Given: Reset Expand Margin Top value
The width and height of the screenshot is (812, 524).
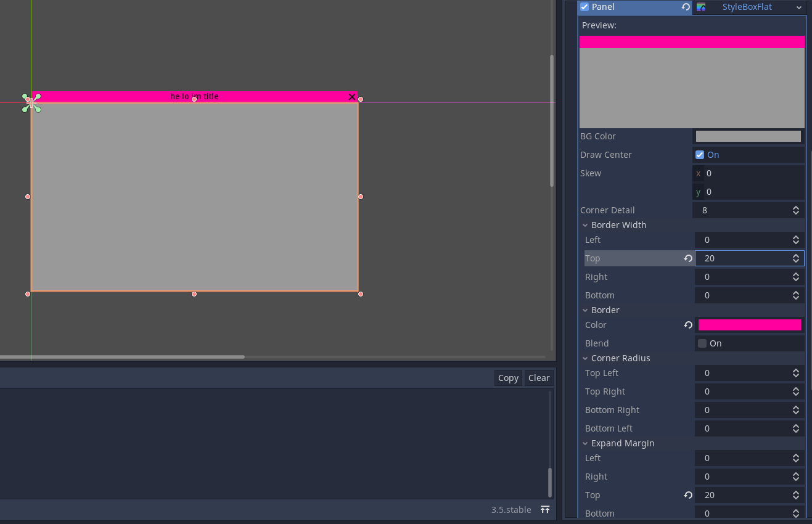Looking at the screenshot, I should click(688, 495).
